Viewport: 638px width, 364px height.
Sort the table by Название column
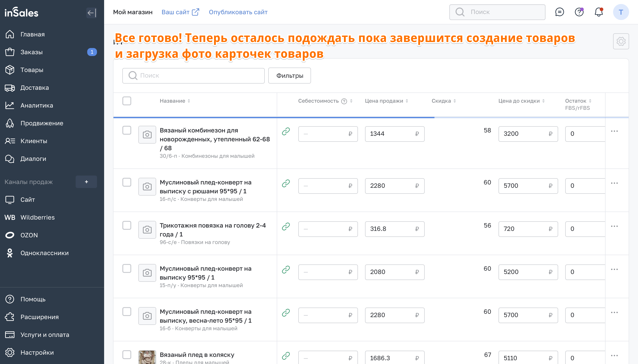[189, 101]
